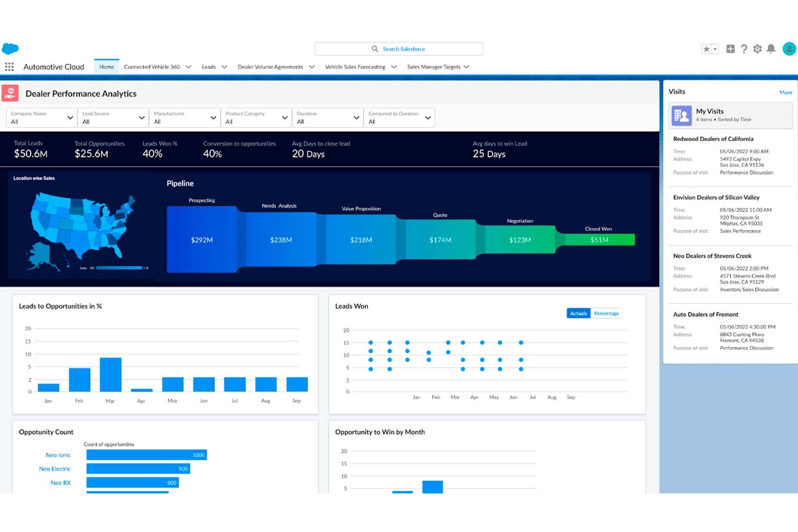Open the Help question mark icon
This screenshot has width=798, height=532.
click(743, 49)
